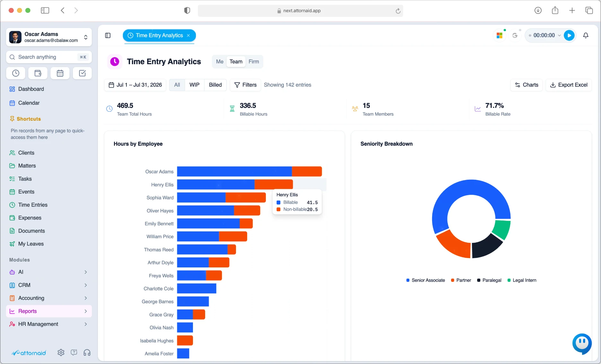Start the timer play button
Viewport: 601px width, 364px height.
click(x=569, y=35)
